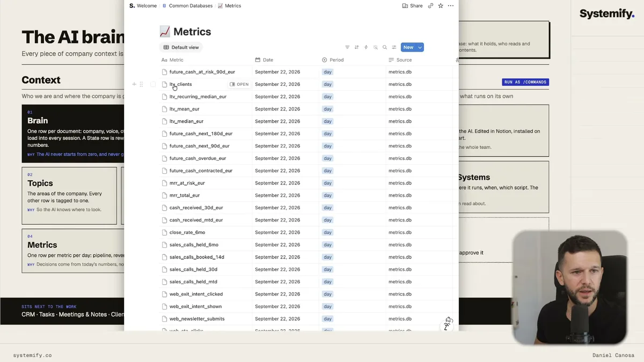Click the Systemify logo on slide
This screenshot has width=644, height=362.
(x=607, y=14)
